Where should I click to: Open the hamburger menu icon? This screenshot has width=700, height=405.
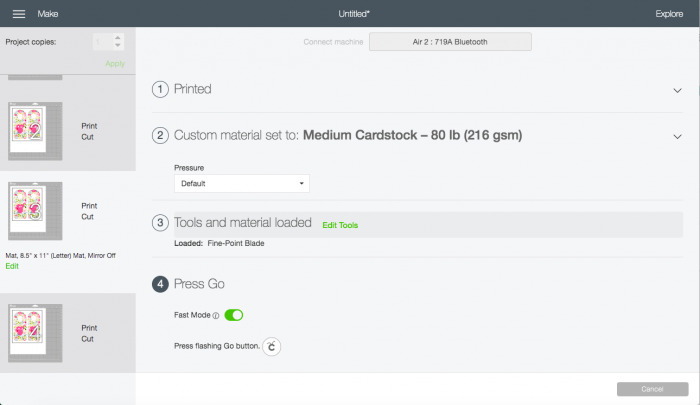tap(19, 14)
